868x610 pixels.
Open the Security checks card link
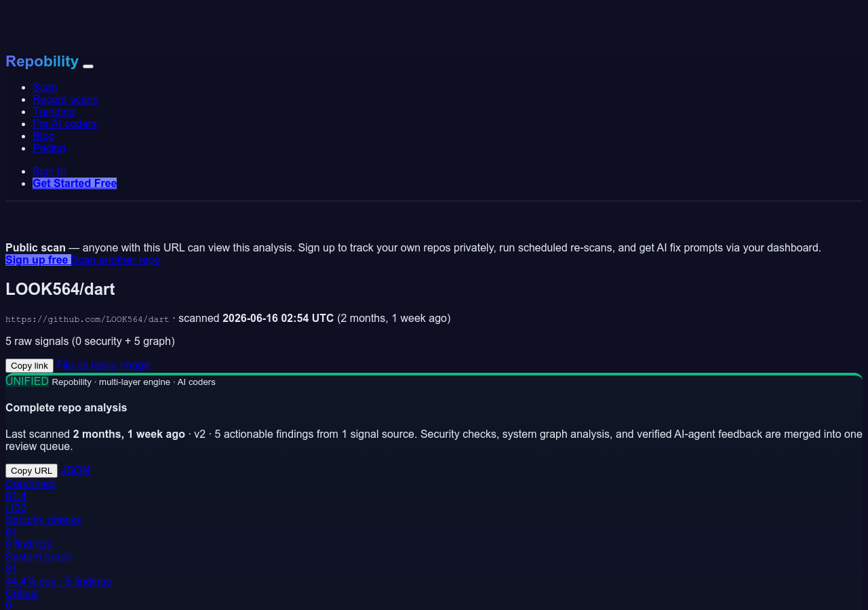click(43, 532)
